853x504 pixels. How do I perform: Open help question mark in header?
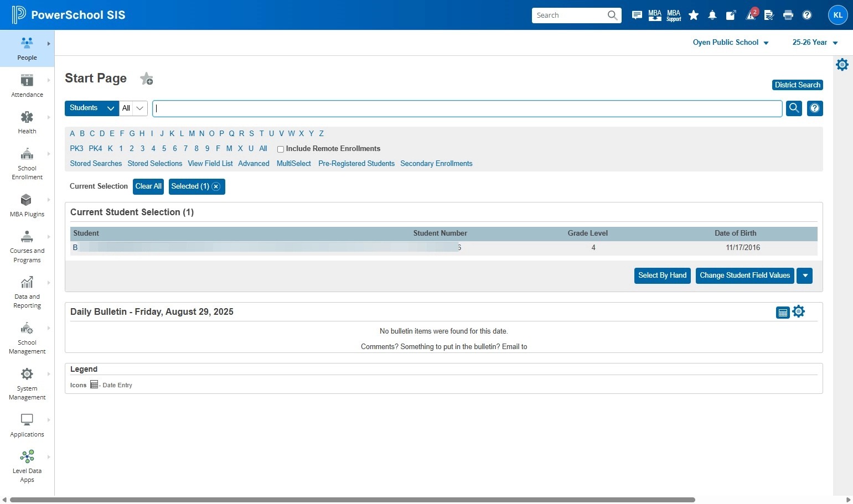pos(807,15)
